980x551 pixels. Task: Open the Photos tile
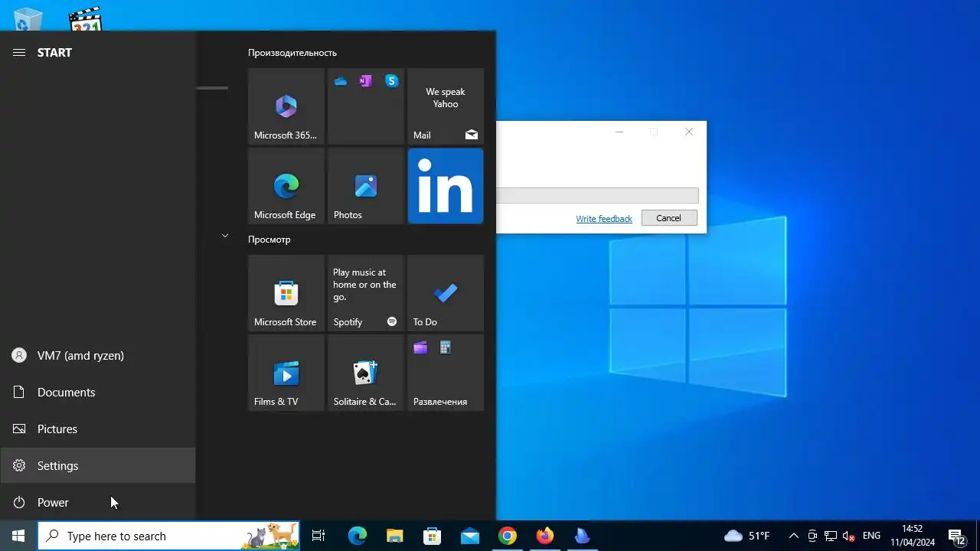tap(366, 186)
